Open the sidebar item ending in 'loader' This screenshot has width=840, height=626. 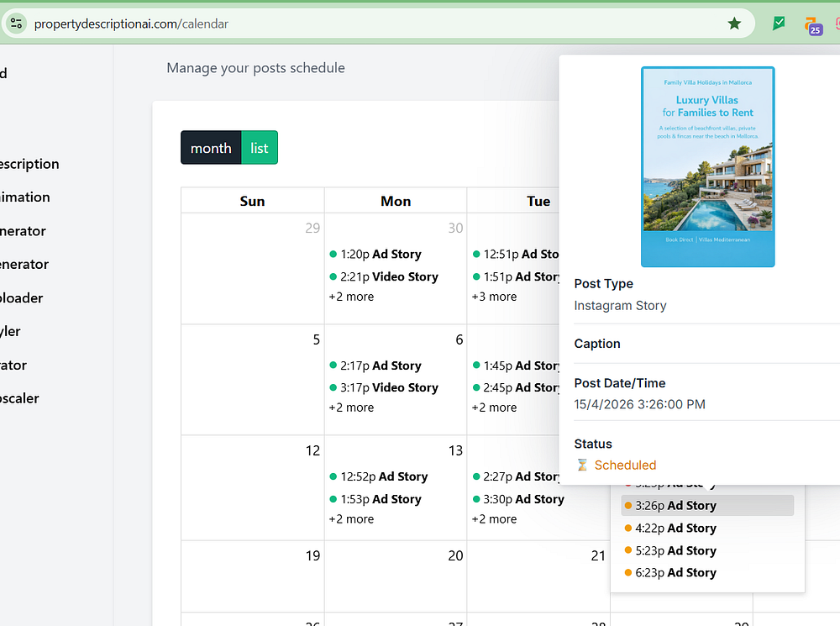coord(22,298)
